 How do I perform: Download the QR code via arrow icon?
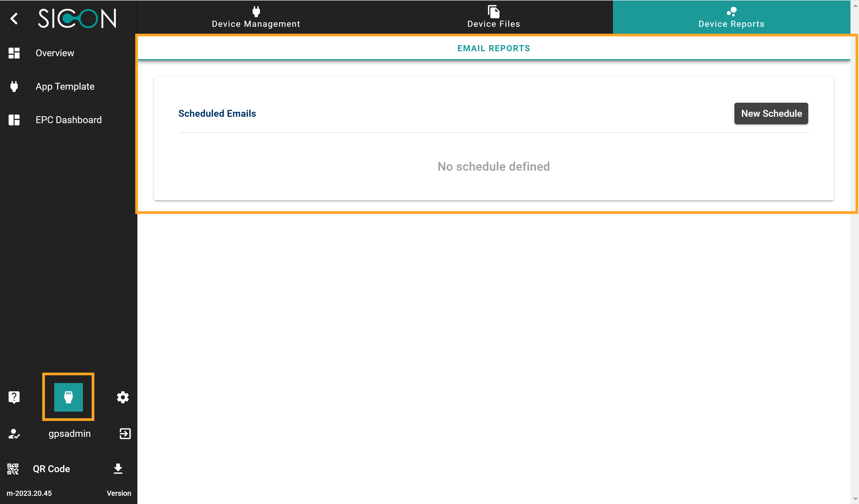pos(118,469)
